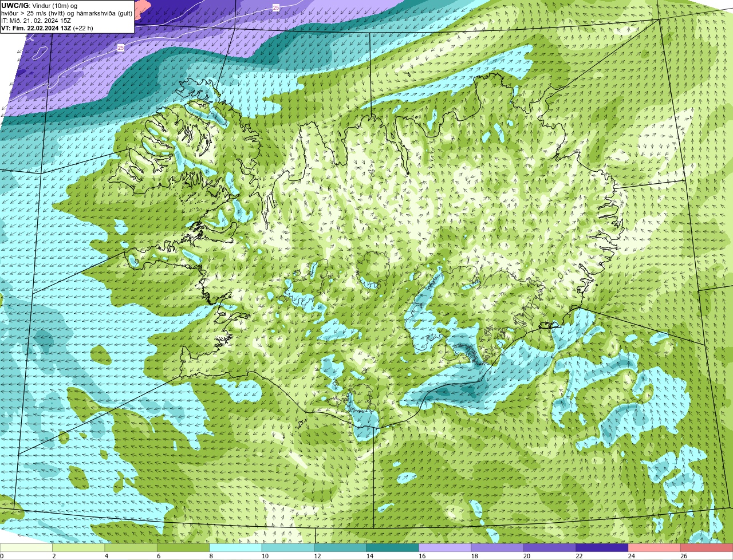
Task: Pick the 8–10 m/s light cyan legend swatch
Action: [236, 547]
